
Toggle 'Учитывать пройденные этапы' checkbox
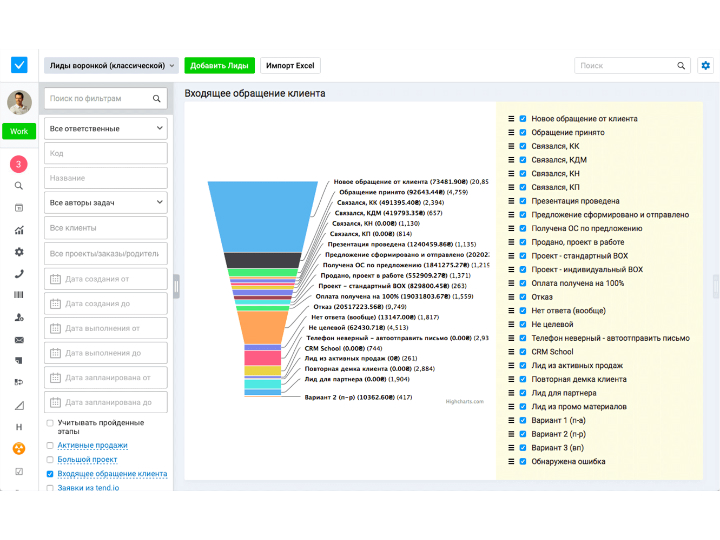50,424
